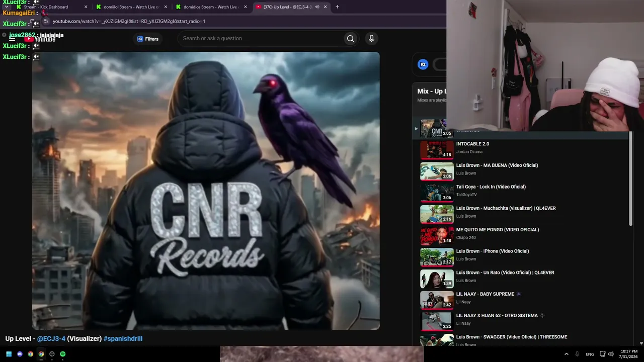
Task: Open the first Chrome taskbar icon
Action: point(30,354)
